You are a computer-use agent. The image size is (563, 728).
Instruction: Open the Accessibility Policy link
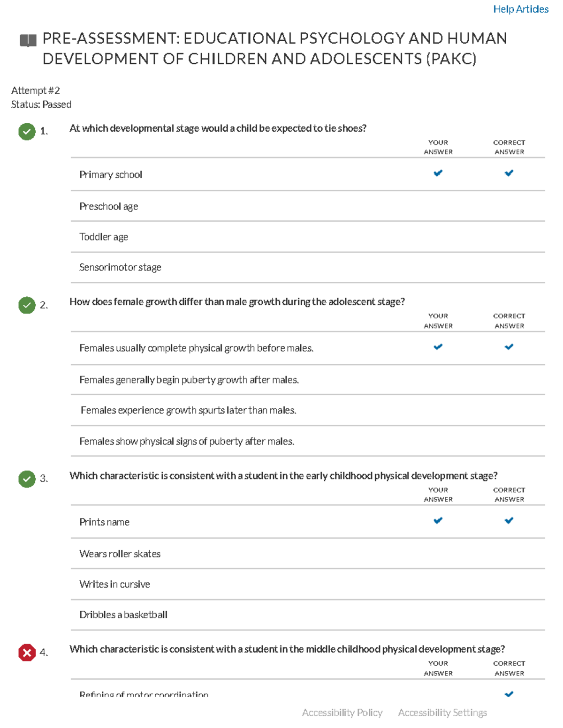[x=342, y=712]
